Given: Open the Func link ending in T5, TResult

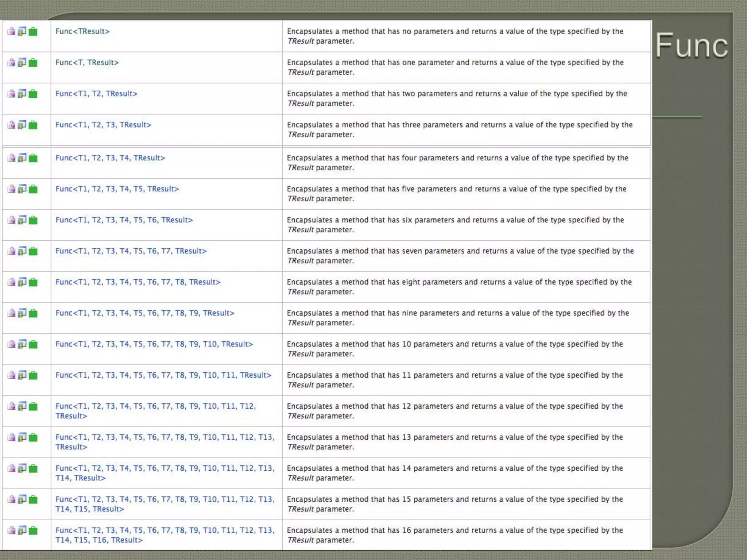Looking at the screenshot, I should click(x=117, y=189).
